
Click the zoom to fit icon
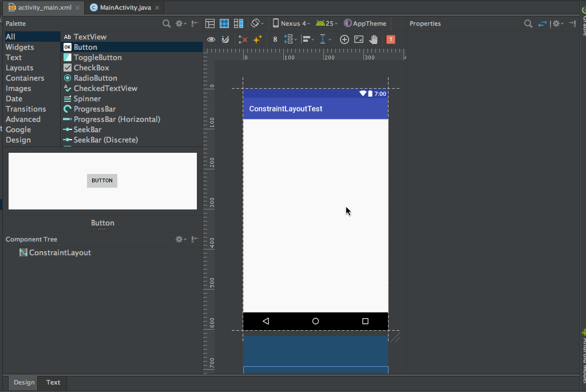coord(359,39)
